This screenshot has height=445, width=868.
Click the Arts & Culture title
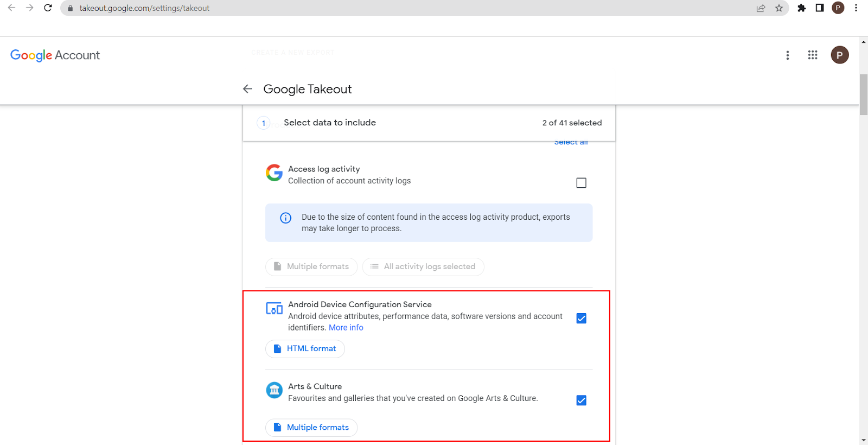click(315, 386)
